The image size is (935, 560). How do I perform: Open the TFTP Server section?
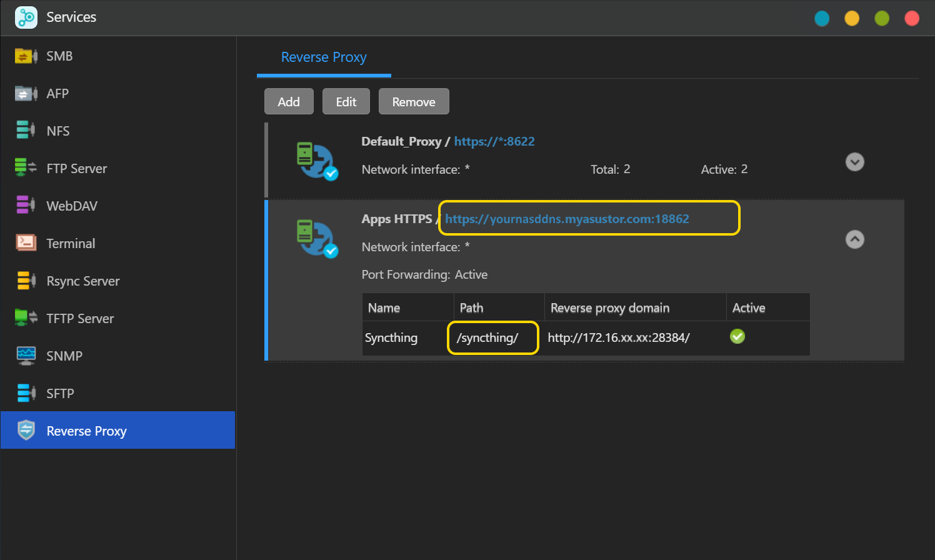(117, 319)
